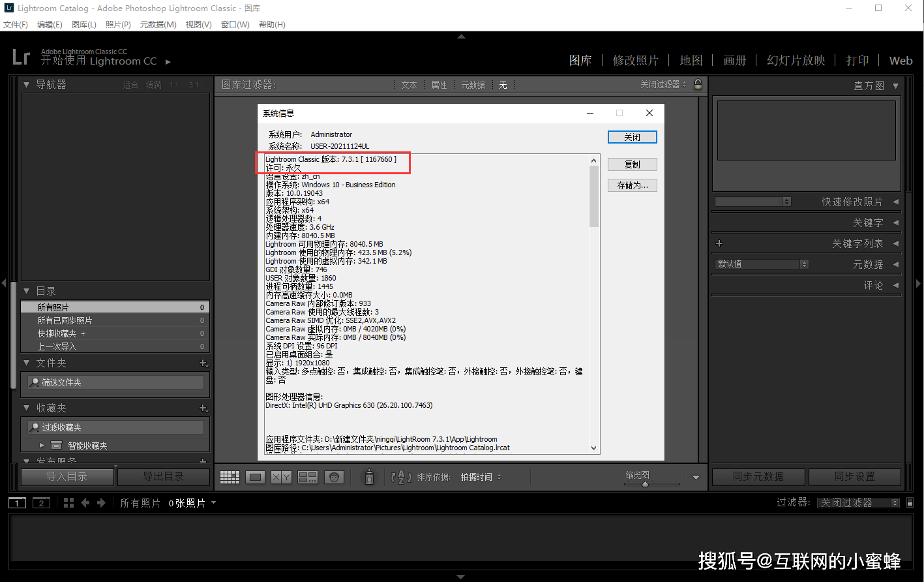
Task: Collapse the left panel group arrow
Action: click(x=4, y=283)
